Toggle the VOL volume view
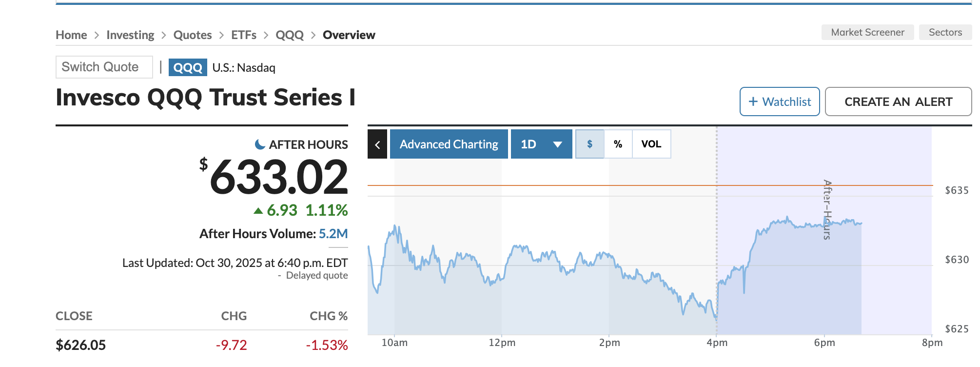980x367 pixels. click(651, 144)
